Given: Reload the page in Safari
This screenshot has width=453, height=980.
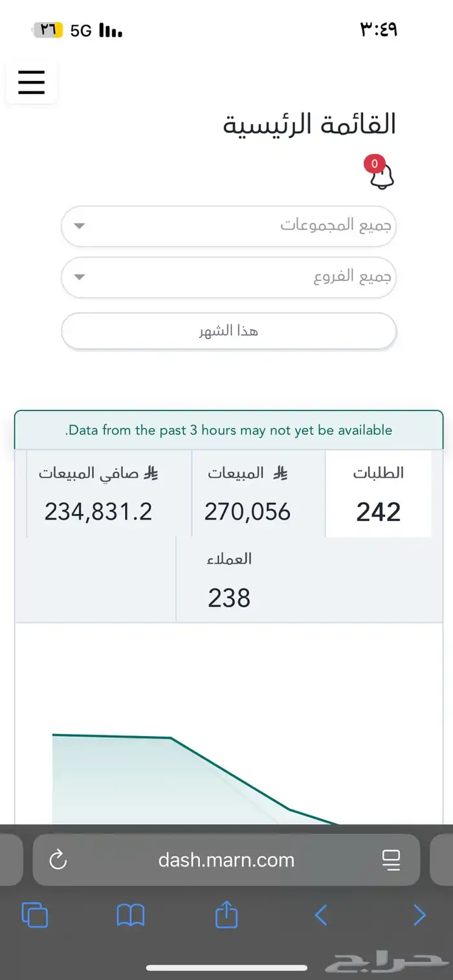Looking at the screenshot, I should coord(58,860).
